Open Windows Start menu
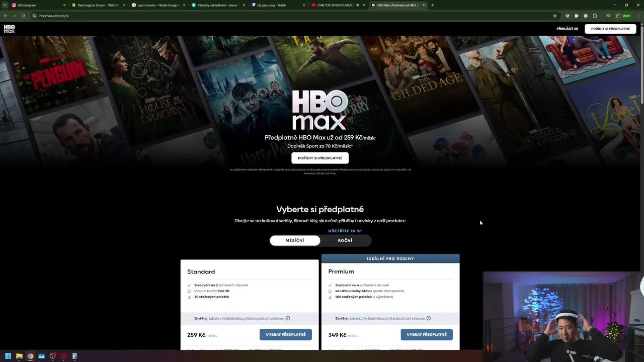 [x=8, y=356]
